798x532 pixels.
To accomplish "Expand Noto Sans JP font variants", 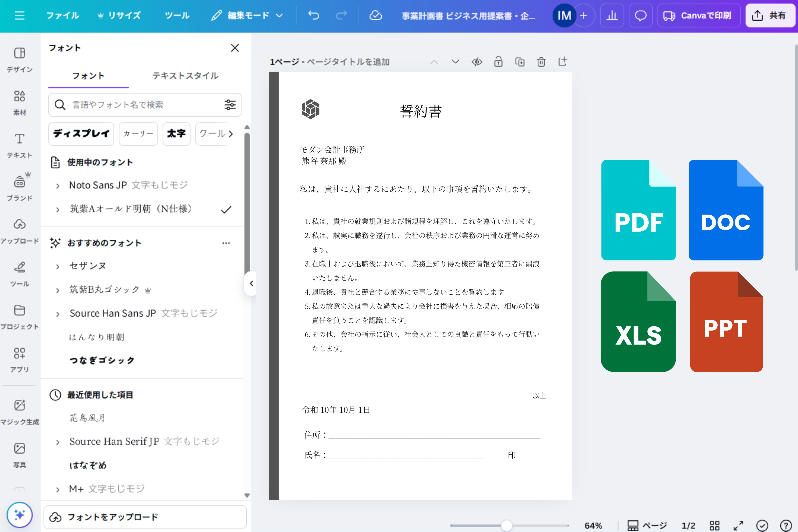I will pyautogui.click(x=58, y=186).
